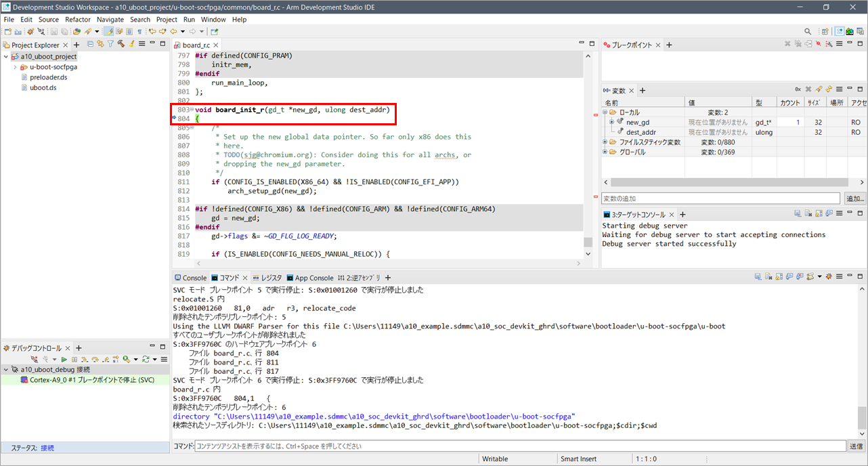Viewport: 868px width, 466px height.
Task: Click the editor's vertical scrollbar thumb
Action: click(588, 242)
